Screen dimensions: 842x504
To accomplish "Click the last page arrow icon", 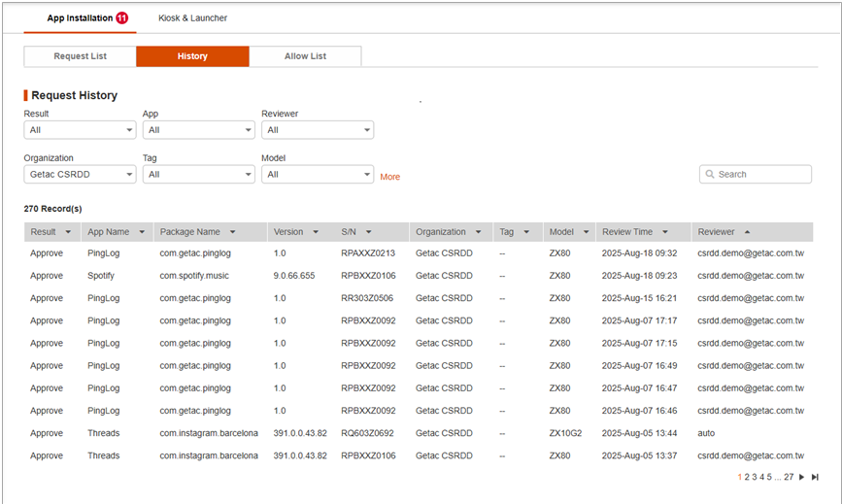I will coord(815,477).
